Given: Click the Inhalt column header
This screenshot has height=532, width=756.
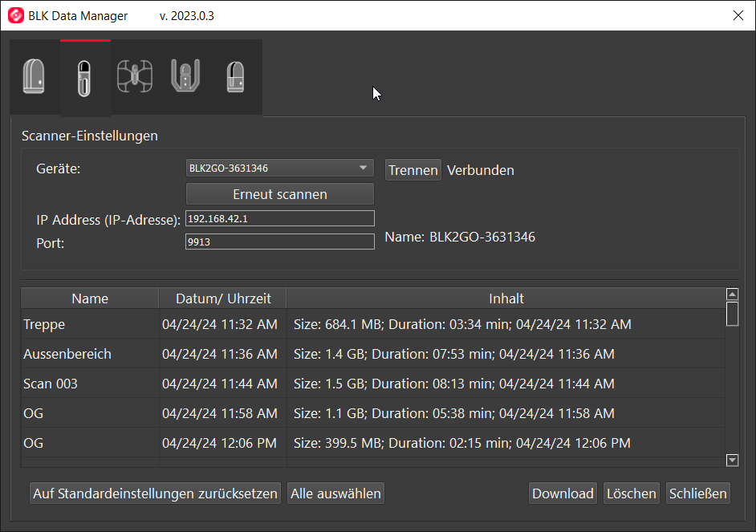Looking at the screenshot, I should (506, 298).
